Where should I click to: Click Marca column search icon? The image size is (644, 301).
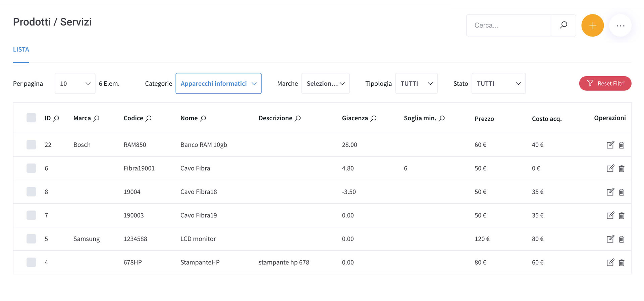click(x=96, y=118)
